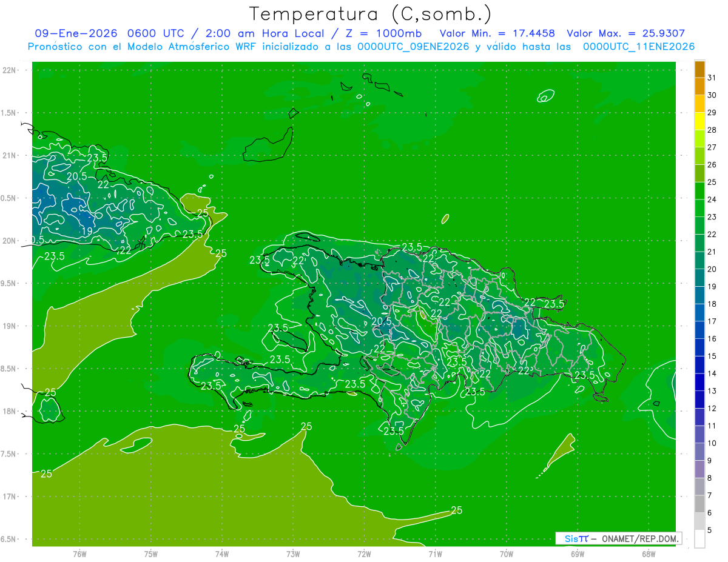Click the color scale label '9'
The image size is (728, 562).
point(709,461)
